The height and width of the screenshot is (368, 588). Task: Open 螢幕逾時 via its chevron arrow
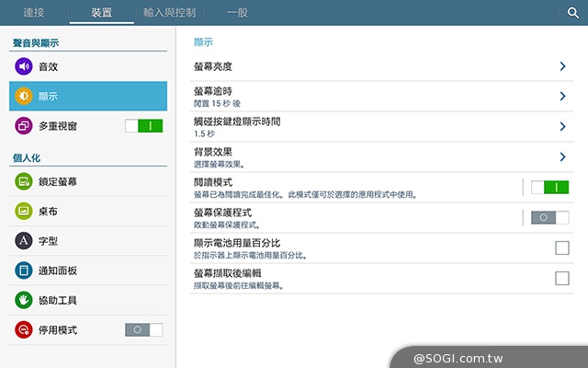562,96
